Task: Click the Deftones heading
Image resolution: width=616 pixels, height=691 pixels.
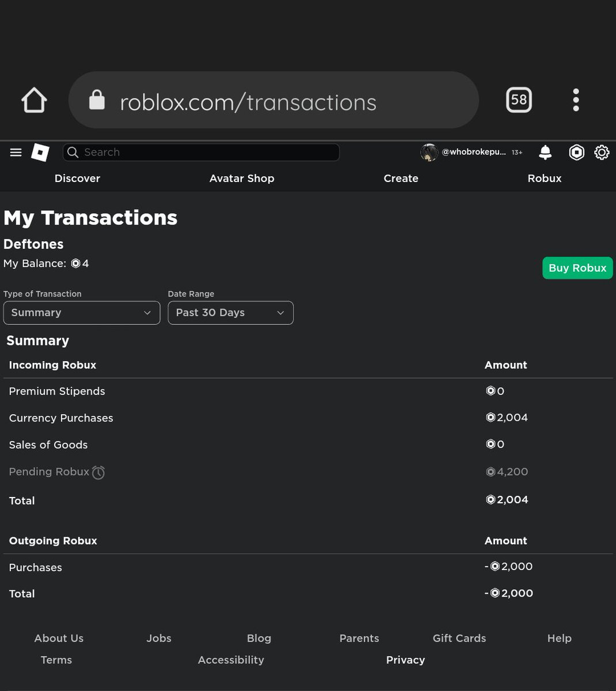Action: (x=33, y=244)
